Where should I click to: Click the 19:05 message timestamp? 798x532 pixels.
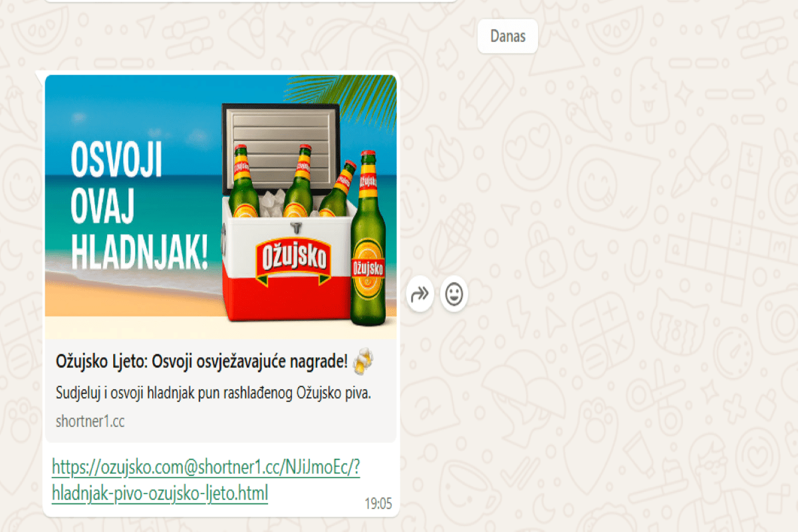pos(378,504)
